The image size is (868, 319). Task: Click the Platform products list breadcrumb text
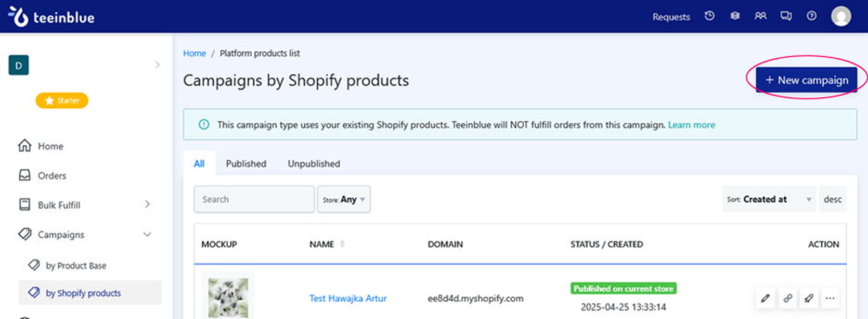point(260,53)
